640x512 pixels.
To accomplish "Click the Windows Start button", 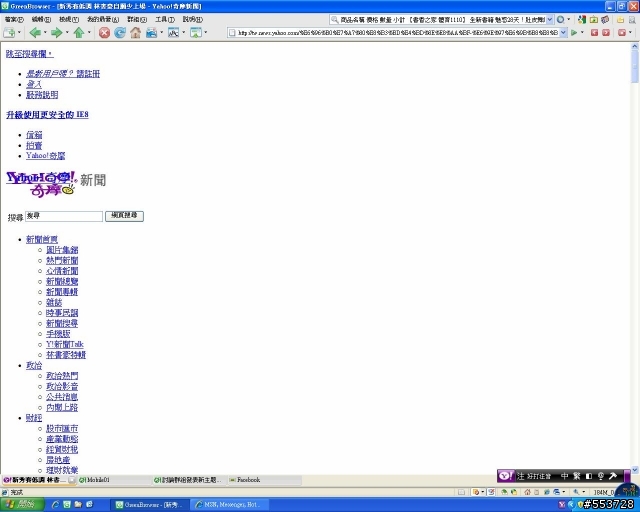I will (x=22, y=505).
